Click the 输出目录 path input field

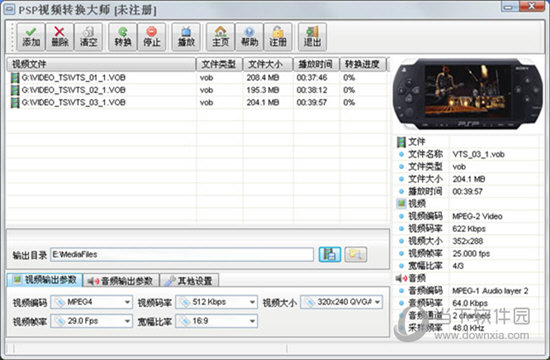(x=182, y=254)
